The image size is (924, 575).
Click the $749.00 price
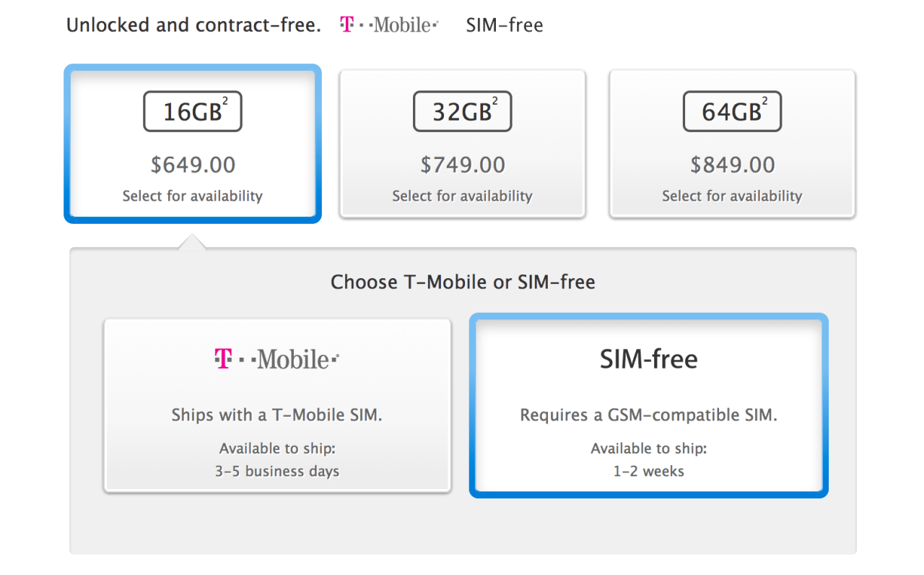[463, 165]
